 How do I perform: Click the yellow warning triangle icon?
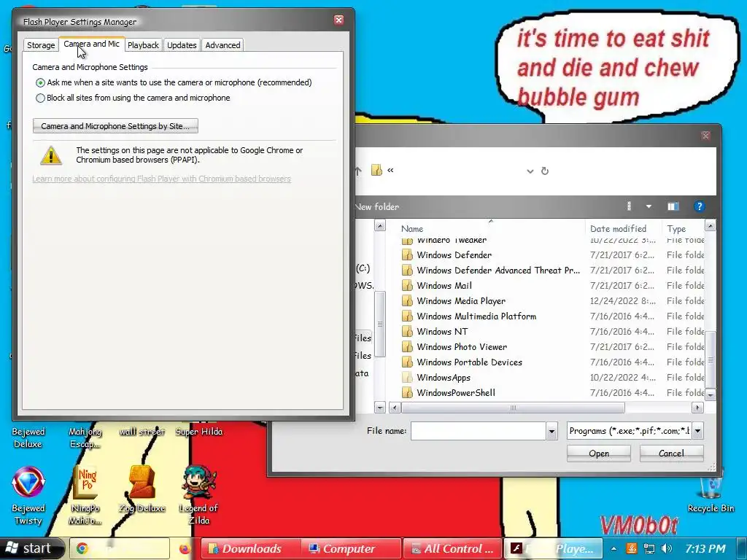tap(51, 155)
